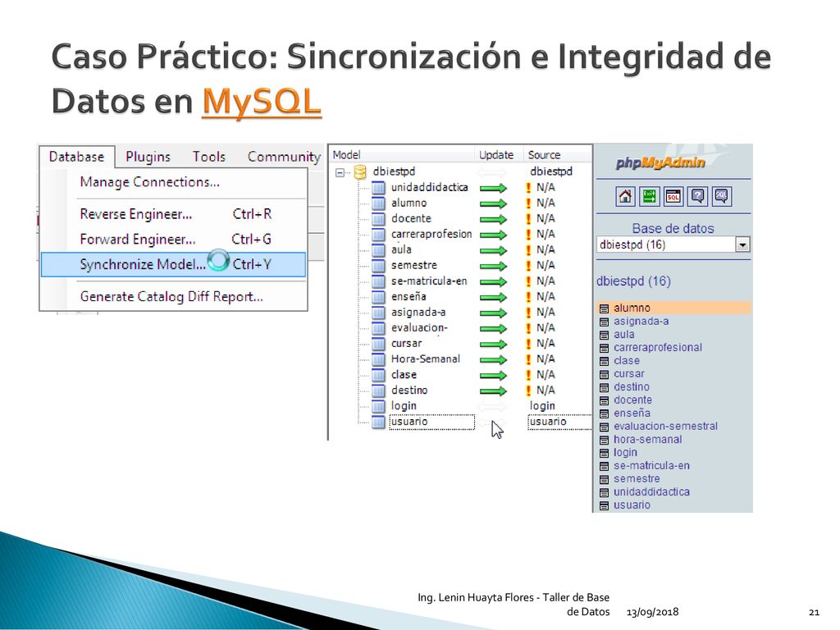The height and width of the screenshot is (630, 840).
Task: Click green update arrow for cursar row
Action: pos(493,344)
